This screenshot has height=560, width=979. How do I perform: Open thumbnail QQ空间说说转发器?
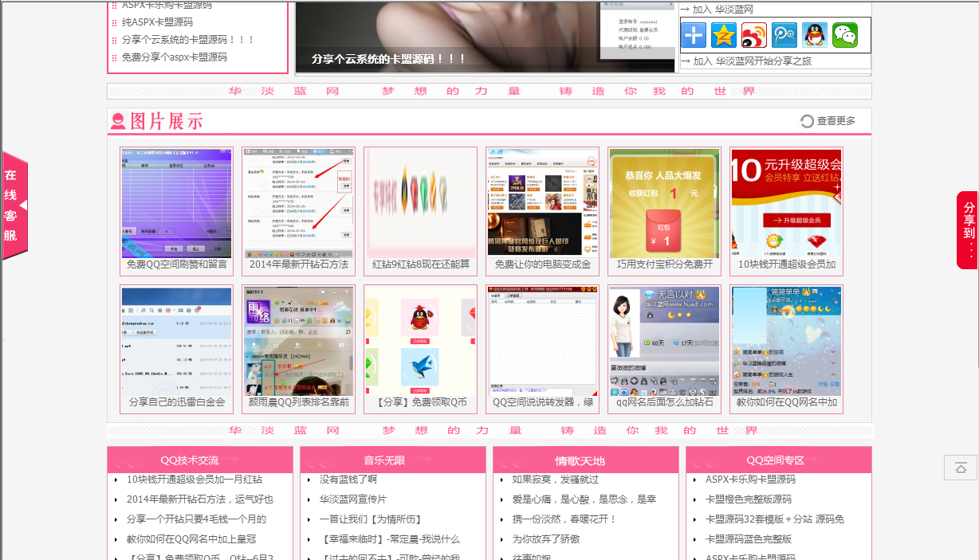[542, 349]
